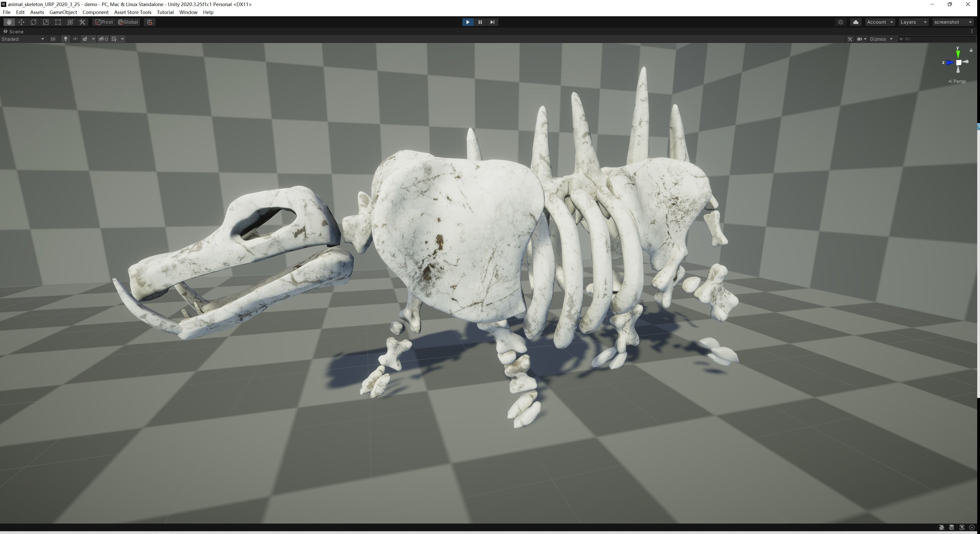
Task: Toggle Gizmos display
Action: [x=878, y=39]
